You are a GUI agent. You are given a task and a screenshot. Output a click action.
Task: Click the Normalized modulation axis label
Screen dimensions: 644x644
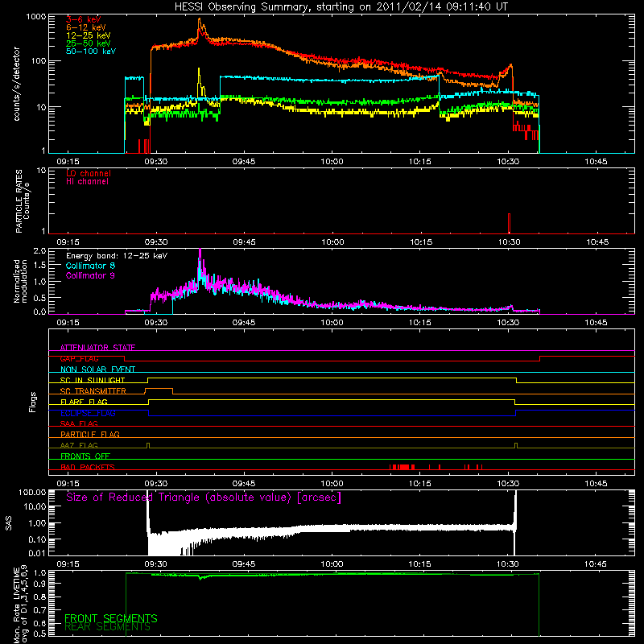20,281
